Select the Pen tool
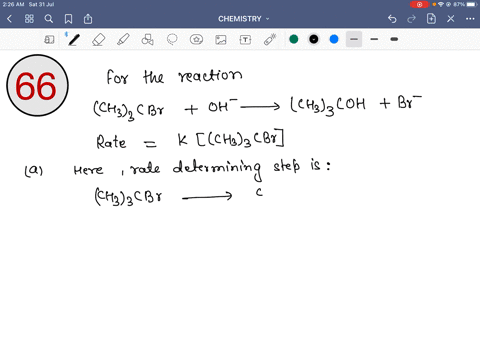480x360 pixels. click(73, 39)
